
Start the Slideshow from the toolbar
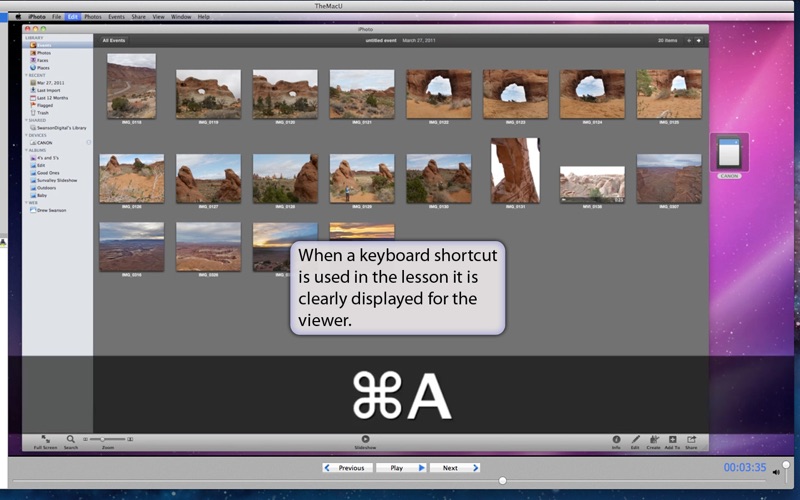365,440
